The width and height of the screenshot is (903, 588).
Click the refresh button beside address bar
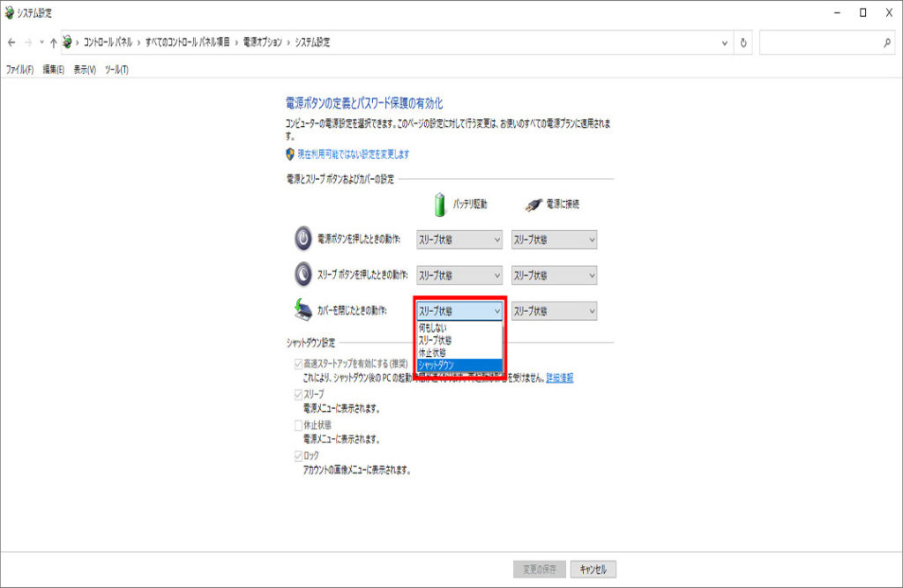(744, 42)
